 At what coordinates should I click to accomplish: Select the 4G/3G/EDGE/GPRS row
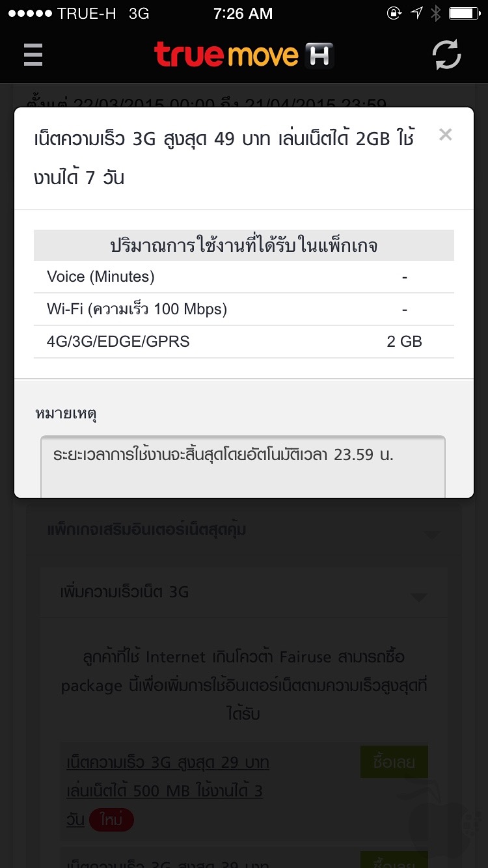click(x=243, y=342)
